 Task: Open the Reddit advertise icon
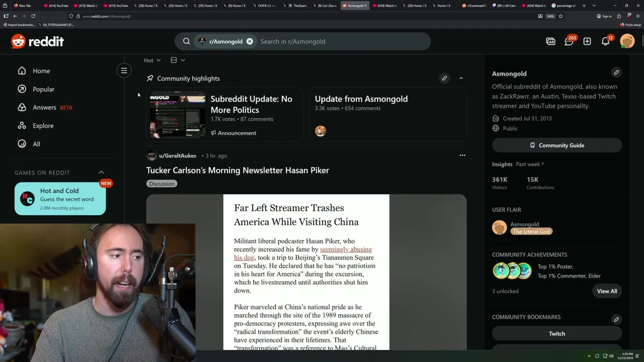(x=550, y=41)
